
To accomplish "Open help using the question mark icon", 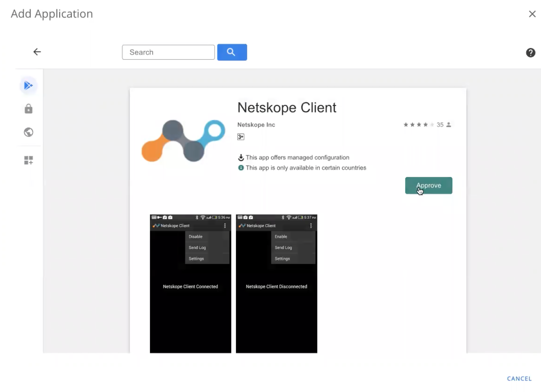I will (x=531, y=53).
